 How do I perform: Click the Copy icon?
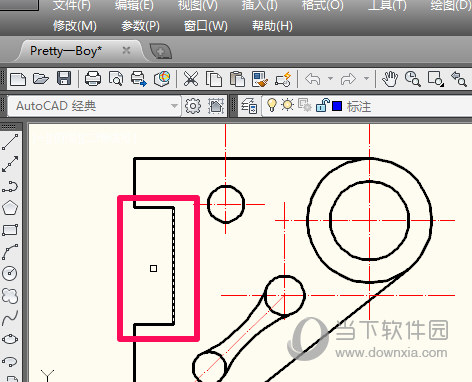point(214,79)
